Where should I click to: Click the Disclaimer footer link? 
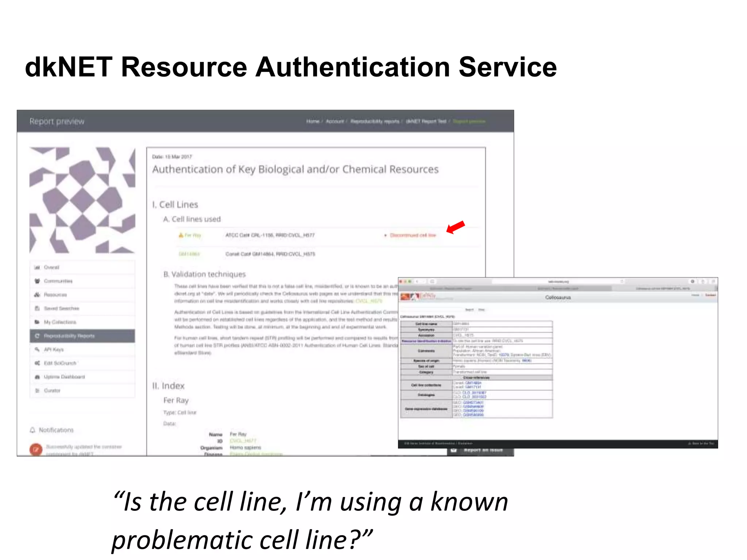(465, 443)
